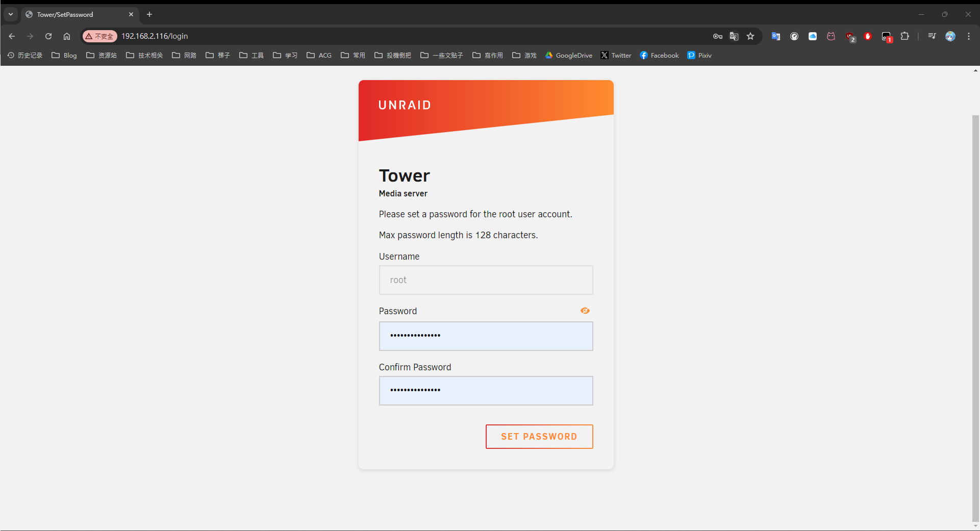
Task: Open the browser profile avatar
Action: pos(950,36)
